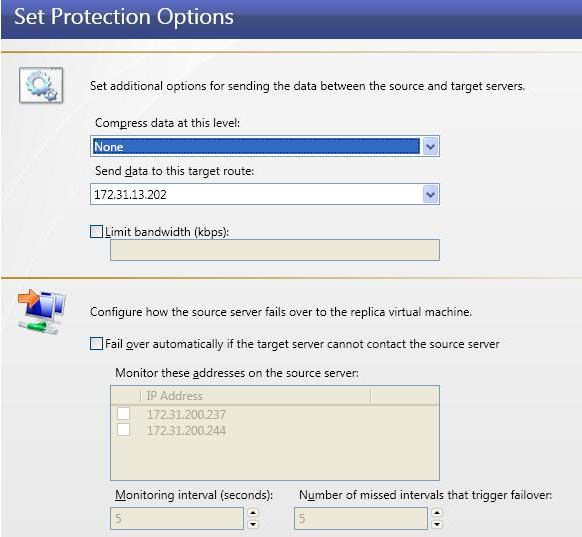Select the None compression combo box
Screen dimensions: 582x537
pos(265,146)
